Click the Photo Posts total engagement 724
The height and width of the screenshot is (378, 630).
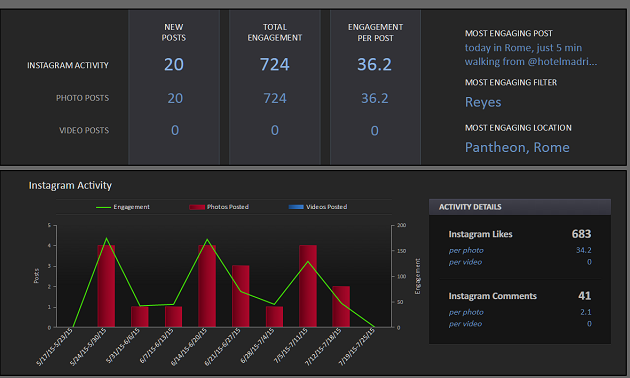pos(275,98)
